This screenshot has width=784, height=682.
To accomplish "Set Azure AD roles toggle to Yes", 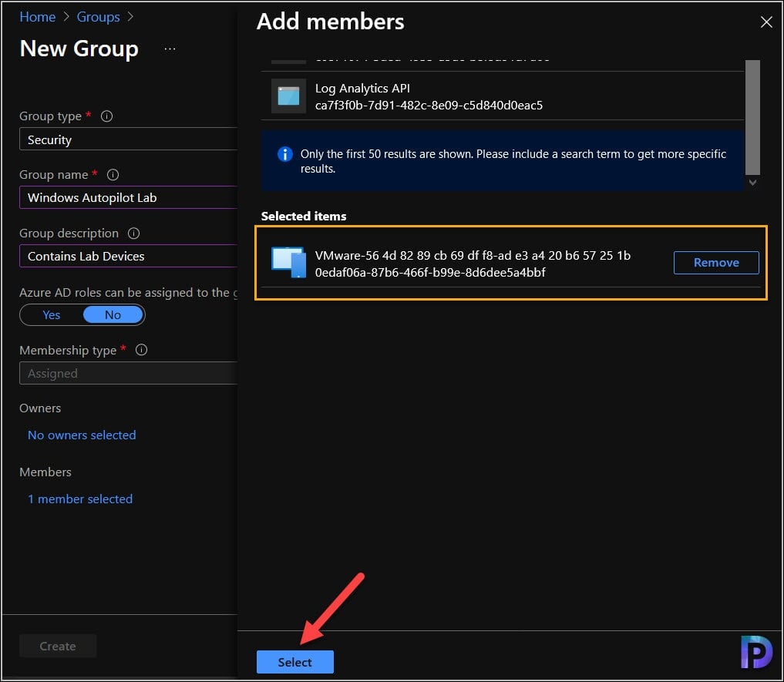I will coord(52,315).
